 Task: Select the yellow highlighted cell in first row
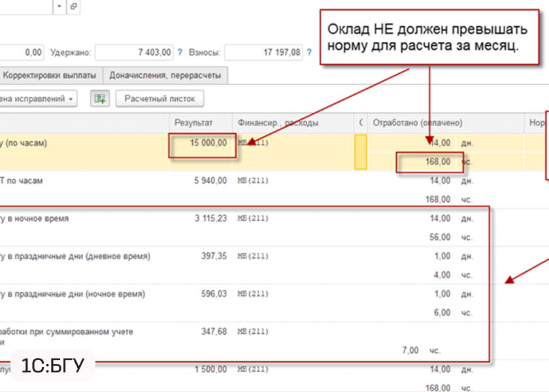(360, 152)
